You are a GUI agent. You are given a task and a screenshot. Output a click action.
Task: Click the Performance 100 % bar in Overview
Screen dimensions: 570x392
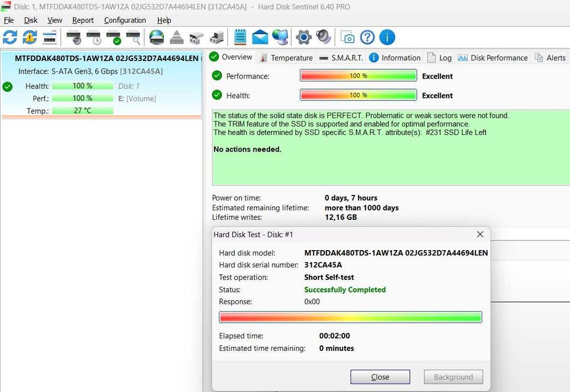359,76
